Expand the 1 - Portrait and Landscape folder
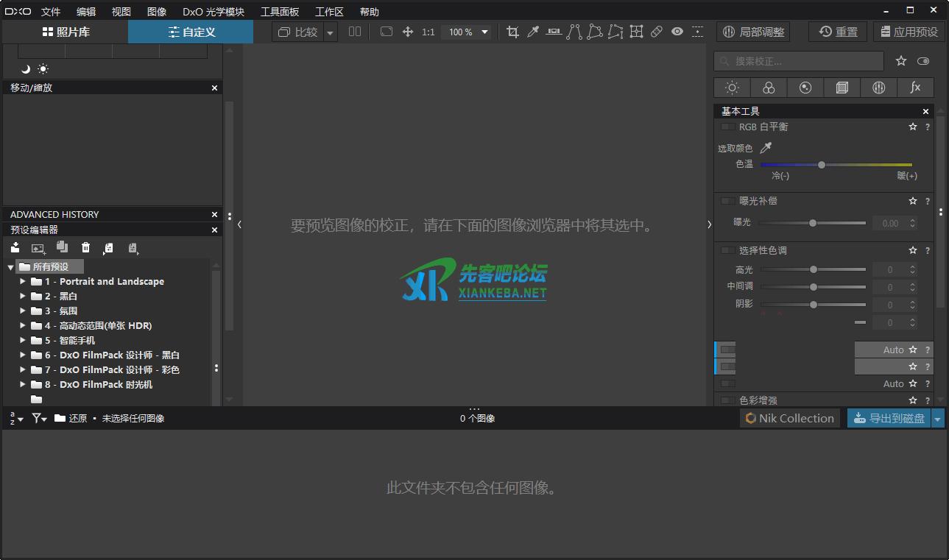Screen dimensions: 949x560 pos(23,281)
